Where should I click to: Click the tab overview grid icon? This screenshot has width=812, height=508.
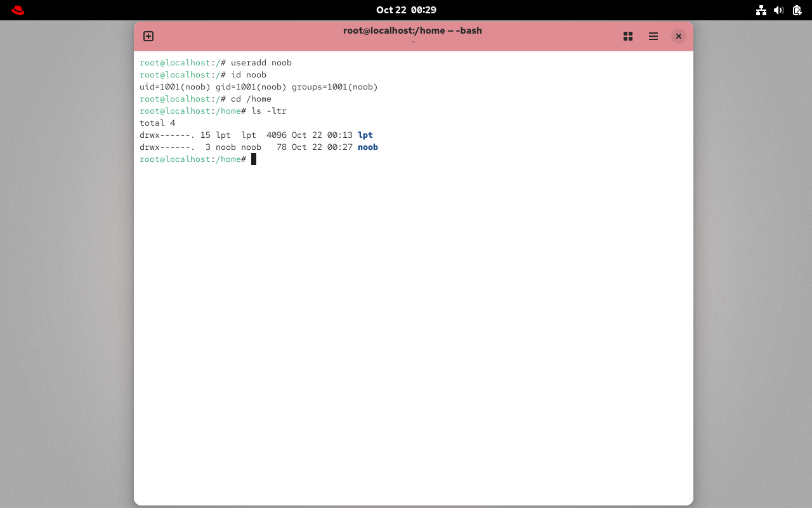pyautogui.click(x=628, y=36)
